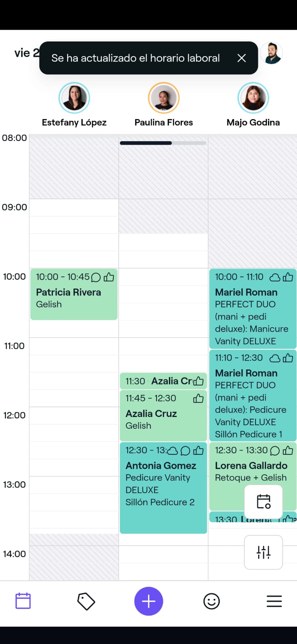
Task: Open the sales tag tab
Action: (x=86, y=601)
